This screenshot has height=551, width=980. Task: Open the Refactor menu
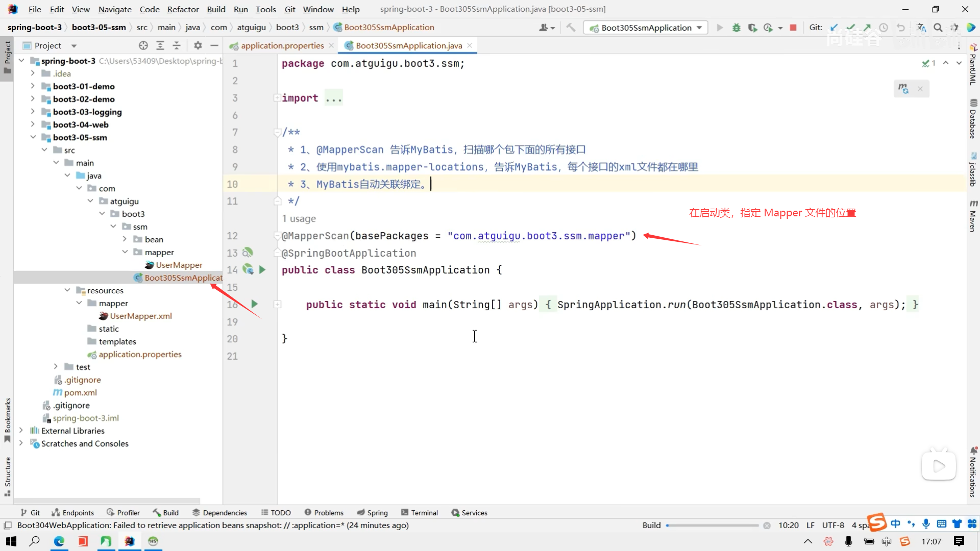183,9
